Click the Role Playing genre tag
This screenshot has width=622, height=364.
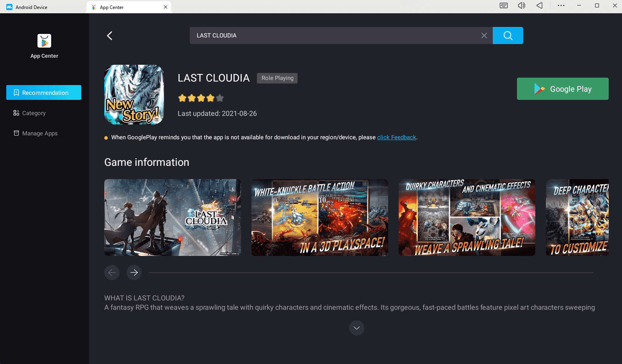pyautogui.click(x=277, y=78)
